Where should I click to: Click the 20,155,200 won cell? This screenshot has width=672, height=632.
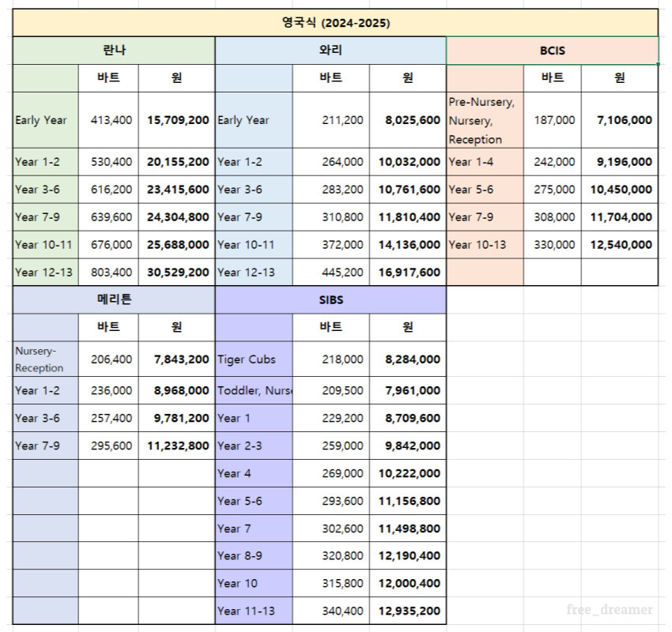coord(176,162)
